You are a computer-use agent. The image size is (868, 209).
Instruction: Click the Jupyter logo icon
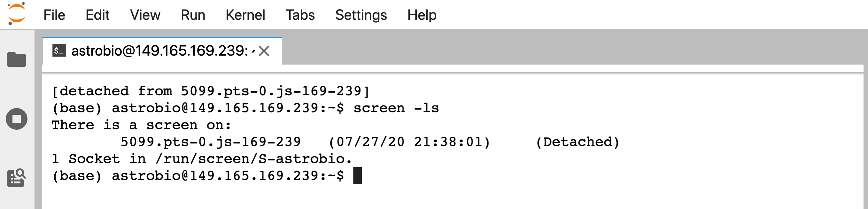click(x=17, y=14)
